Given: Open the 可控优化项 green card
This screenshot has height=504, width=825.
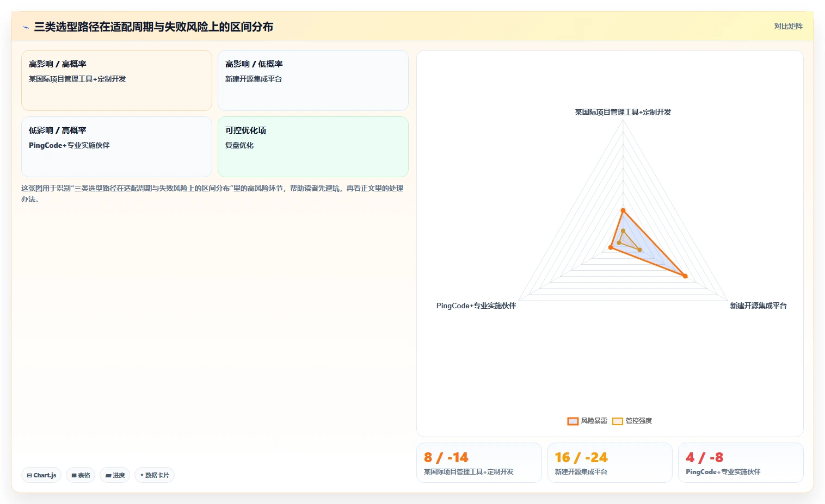Looking at the screenshot, I should [x=313, y=147].
